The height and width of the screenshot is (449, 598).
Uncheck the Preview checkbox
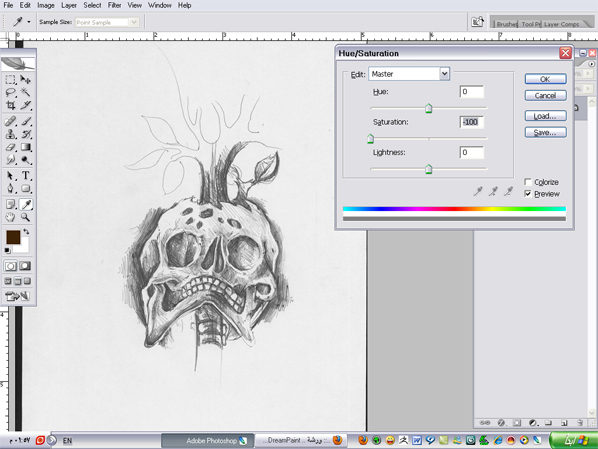(528, 194)
